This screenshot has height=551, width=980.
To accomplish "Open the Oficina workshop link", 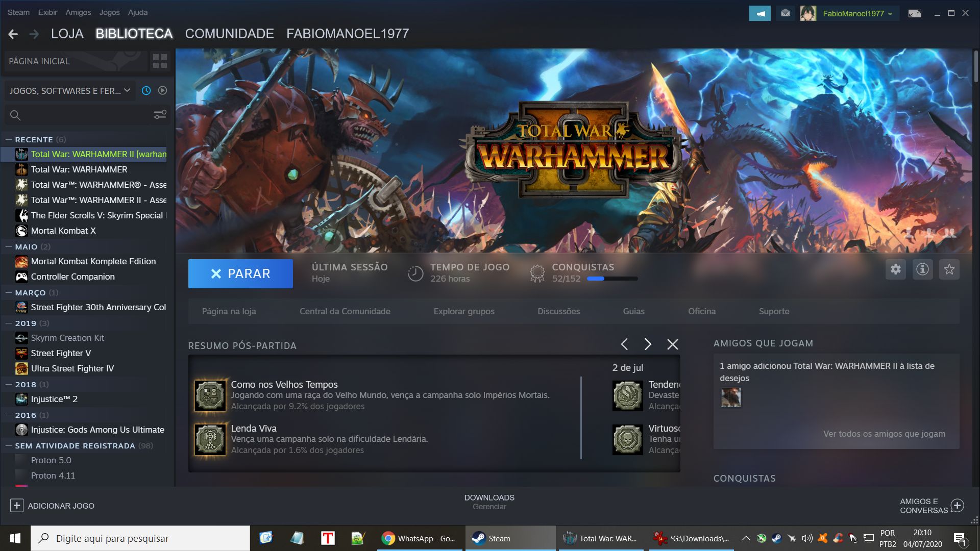I will coord(702,311).
